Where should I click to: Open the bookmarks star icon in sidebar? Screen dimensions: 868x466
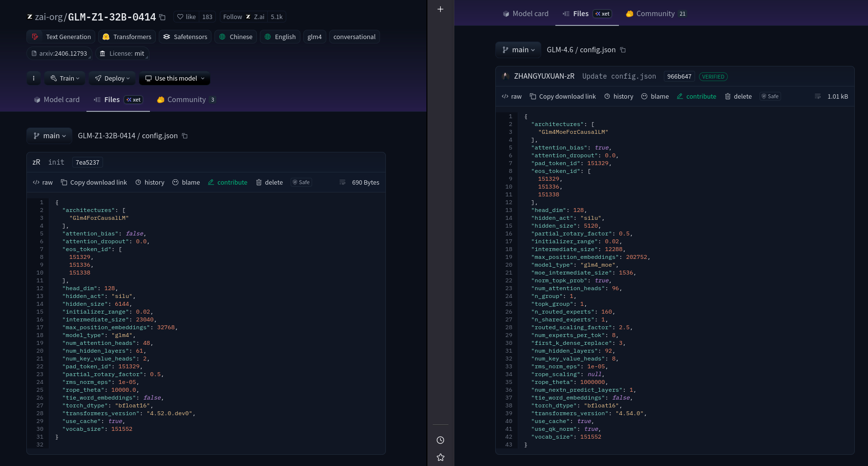click(x=441, y=457)
